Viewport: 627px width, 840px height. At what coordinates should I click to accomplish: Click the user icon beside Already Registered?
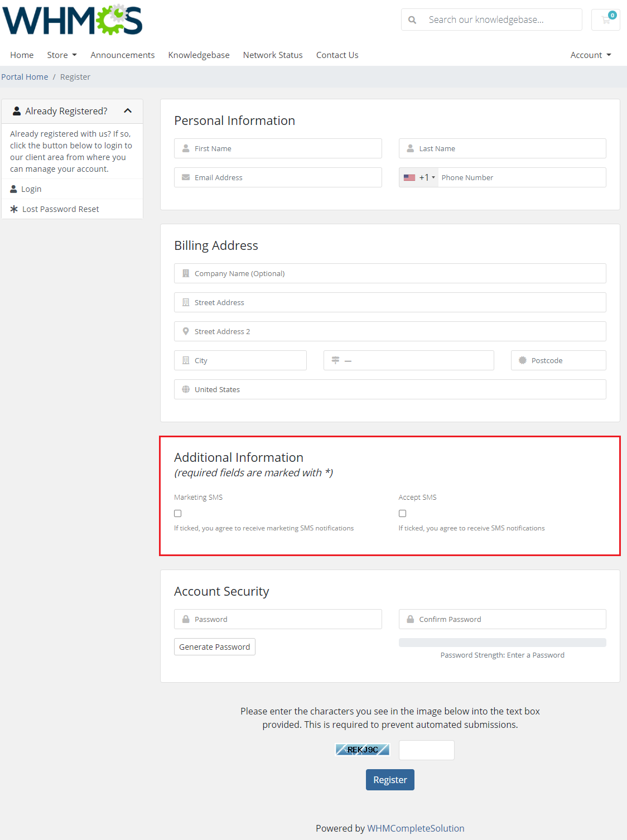17,111
